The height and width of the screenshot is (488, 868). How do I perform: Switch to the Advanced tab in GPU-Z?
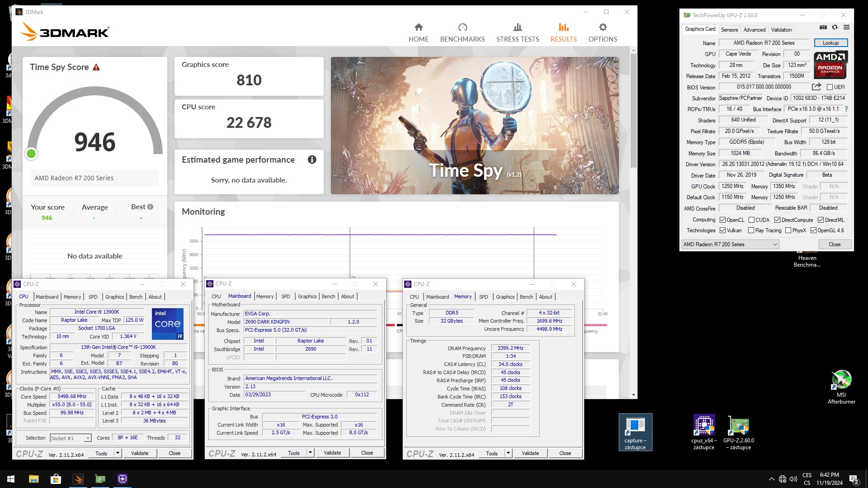pos(755,30)
